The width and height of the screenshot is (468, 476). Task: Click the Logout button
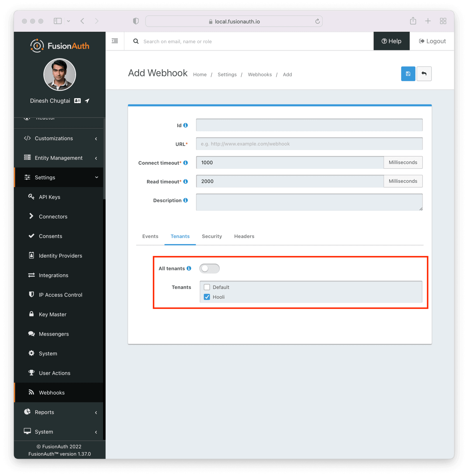(x=432, y=41)
